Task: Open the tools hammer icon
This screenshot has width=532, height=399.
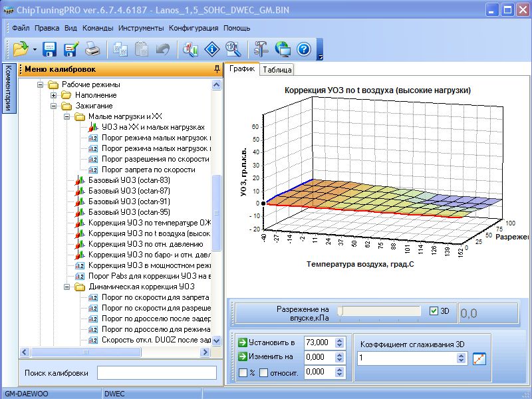Action: [x=261, y=49]
